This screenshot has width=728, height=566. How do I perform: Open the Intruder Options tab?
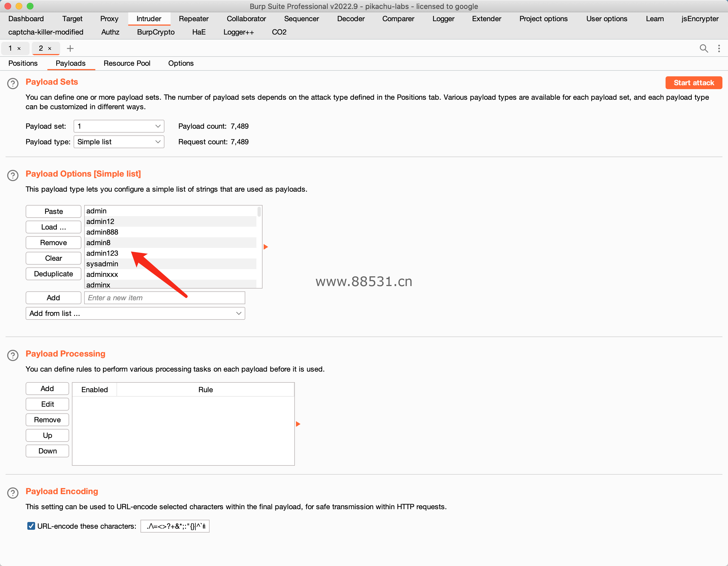tap(181, 63)
